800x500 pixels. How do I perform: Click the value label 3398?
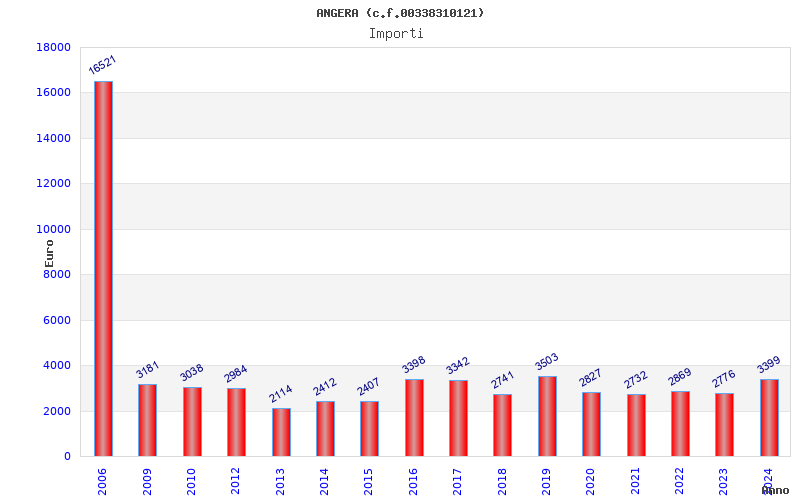(x=414, y=365)
